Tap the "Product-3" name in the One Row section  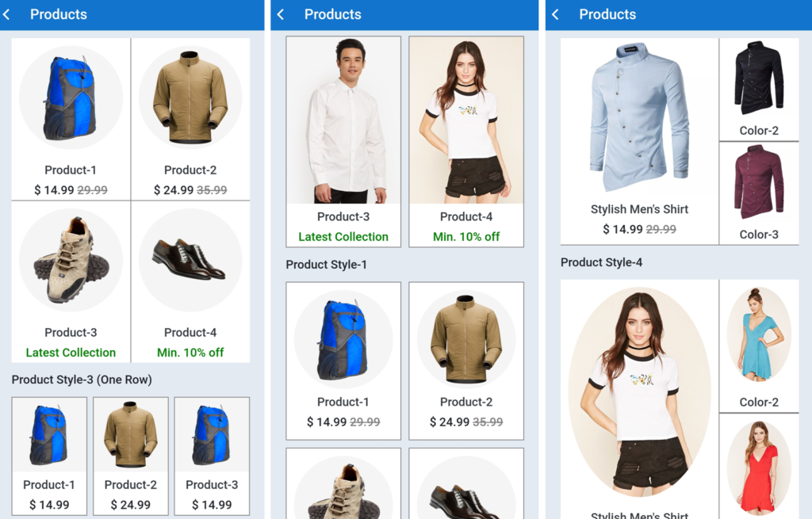pos(212,485)
